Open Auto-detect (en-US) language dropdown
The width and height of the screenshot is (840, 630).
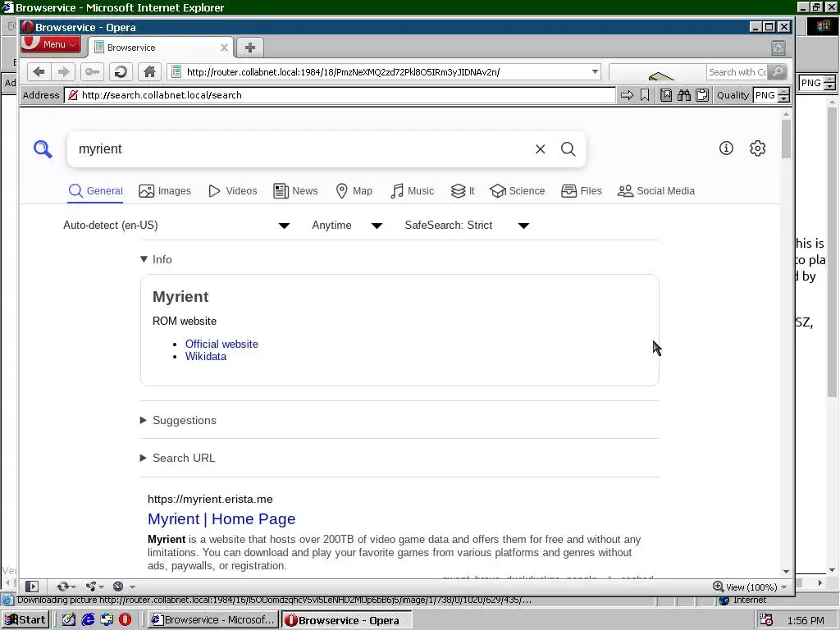(x=177, y=225)
